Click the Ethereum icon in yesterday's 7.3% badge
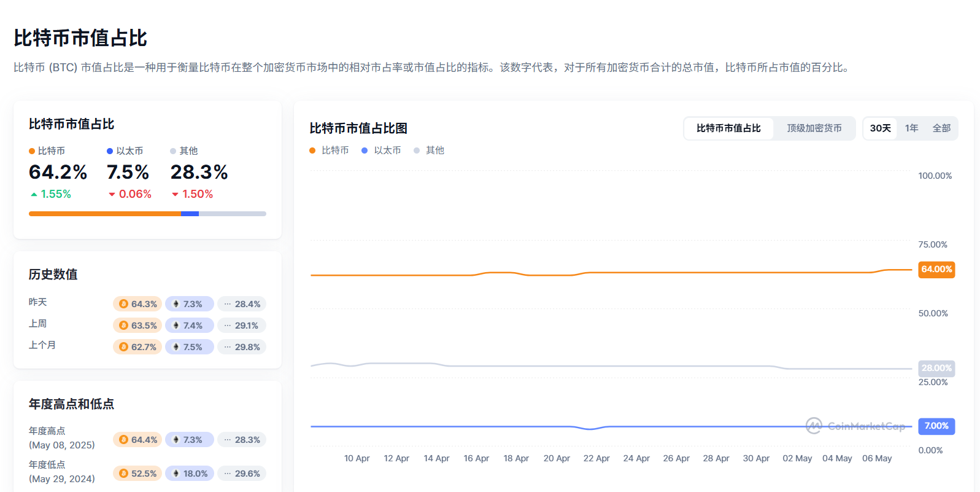 click(176, 304)
